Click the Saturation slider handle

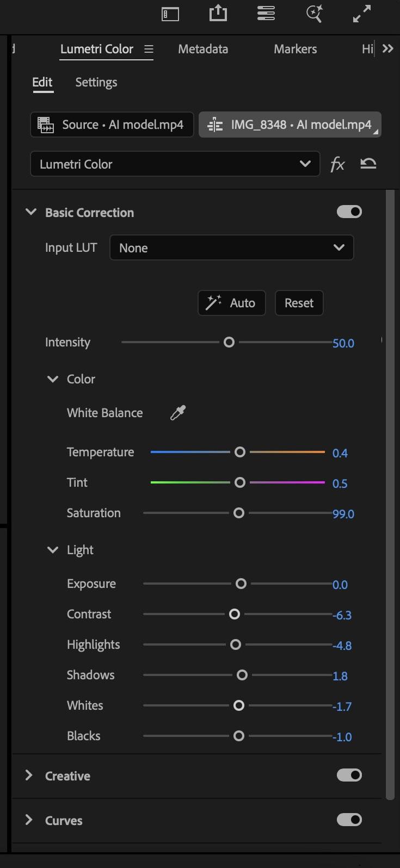238,513
